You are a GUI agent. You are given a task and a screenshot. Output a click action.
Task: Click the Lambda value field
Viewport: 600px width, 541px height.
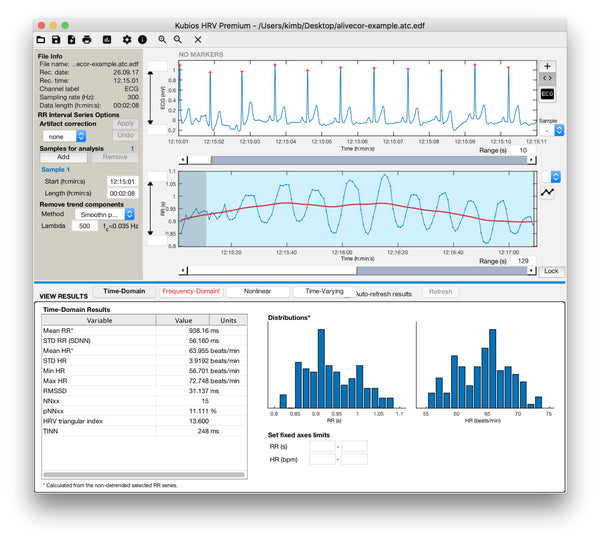[85, 226]
